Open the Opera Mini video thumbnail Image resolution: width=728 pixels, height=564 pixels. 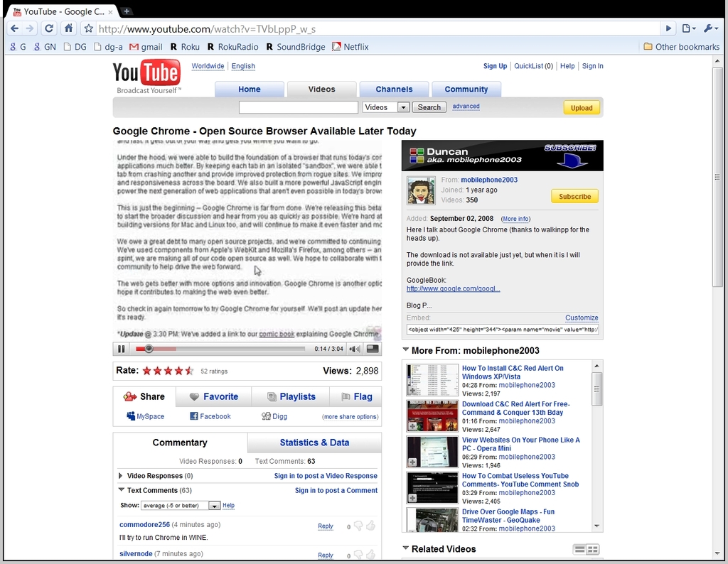click(x=432, y=452)
